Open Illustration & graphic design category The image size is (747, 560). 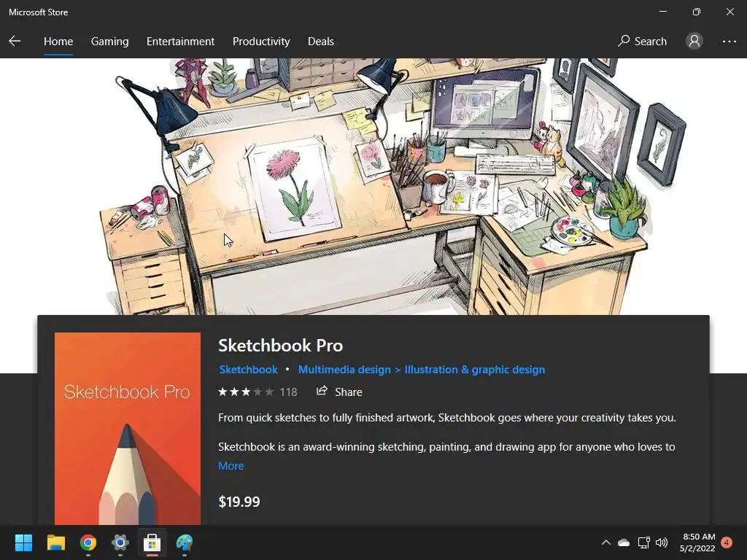474,370
